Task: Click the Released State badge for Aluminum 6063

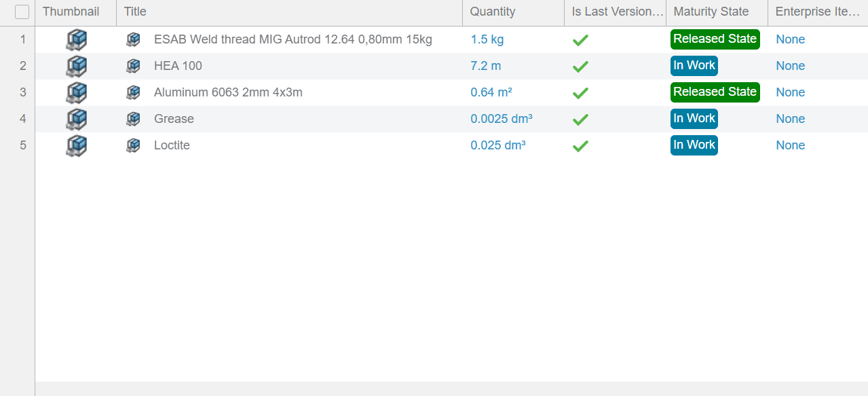Action: (x=715, y=92)
